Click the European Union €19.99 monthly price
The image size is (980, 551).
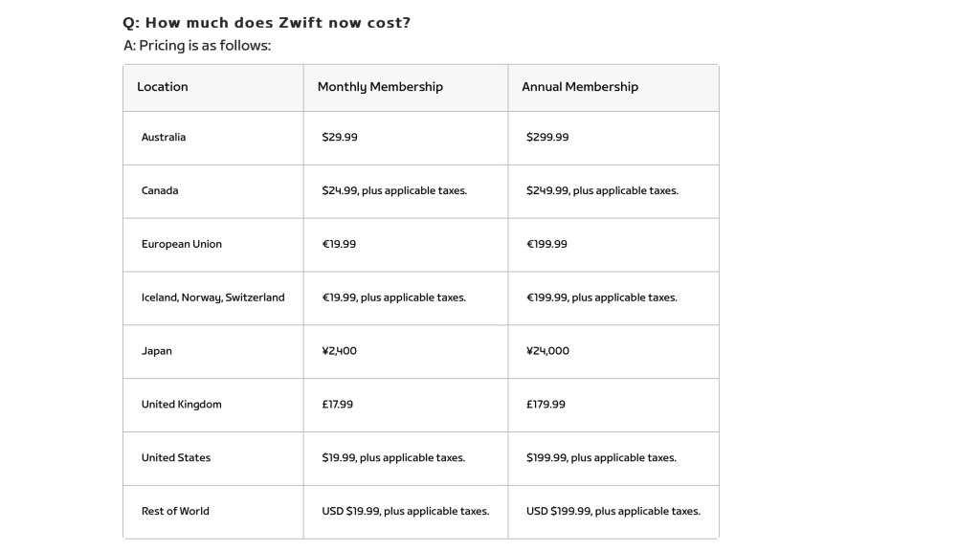pyautogui.click(x=339, y=245)
